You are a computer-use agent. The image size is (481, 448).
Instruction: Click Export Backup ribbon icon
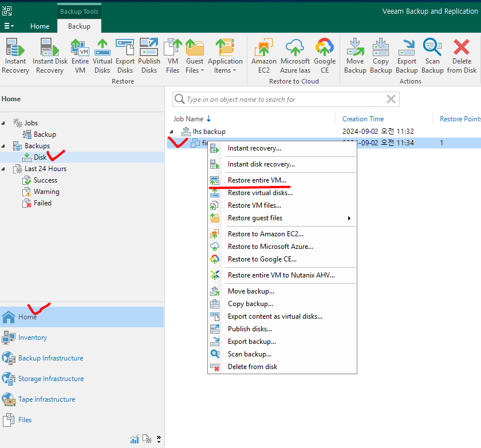click(407, 56)
